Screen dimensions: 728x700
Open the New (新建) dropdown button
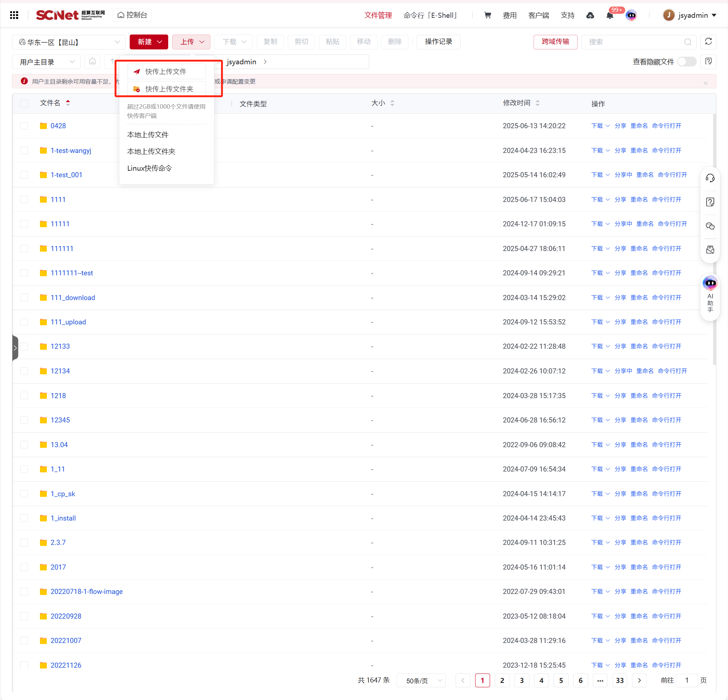pyautogui.click(x=149, y=41)
